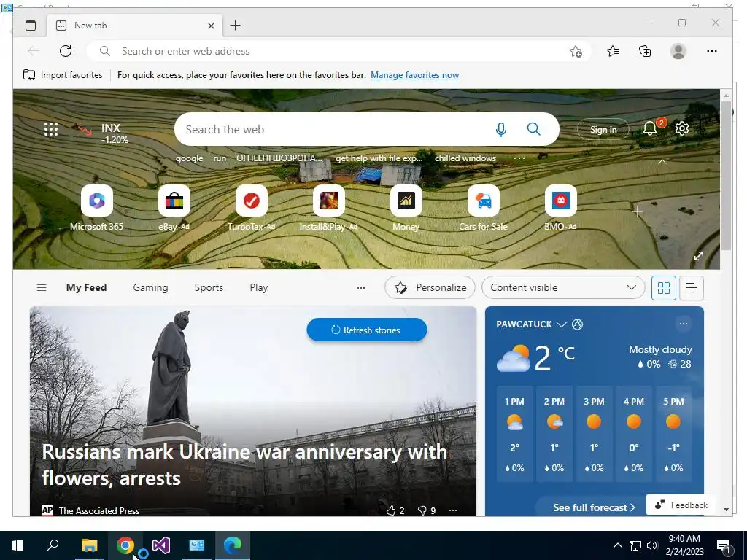
Task: Select the Sports tab
Action: coord(209,287)
